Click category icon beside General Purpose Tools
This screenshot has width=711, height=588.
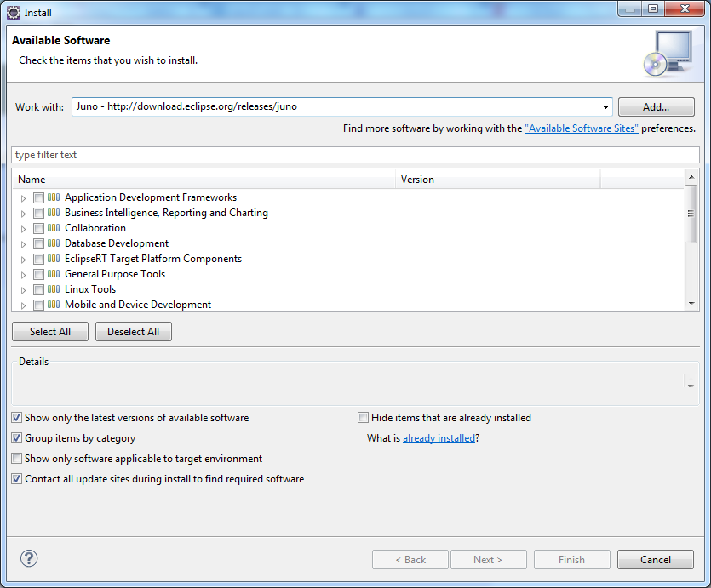pos(54,274)
